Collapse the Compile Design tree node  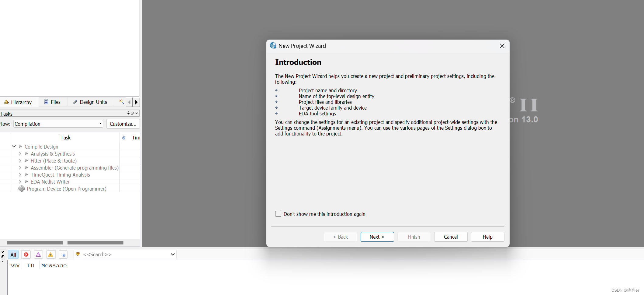tap(14, 146)
